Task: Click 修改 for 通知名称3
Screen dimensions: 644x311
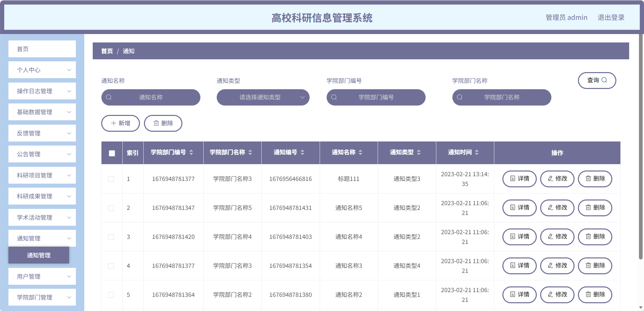Action: point(557,266)
